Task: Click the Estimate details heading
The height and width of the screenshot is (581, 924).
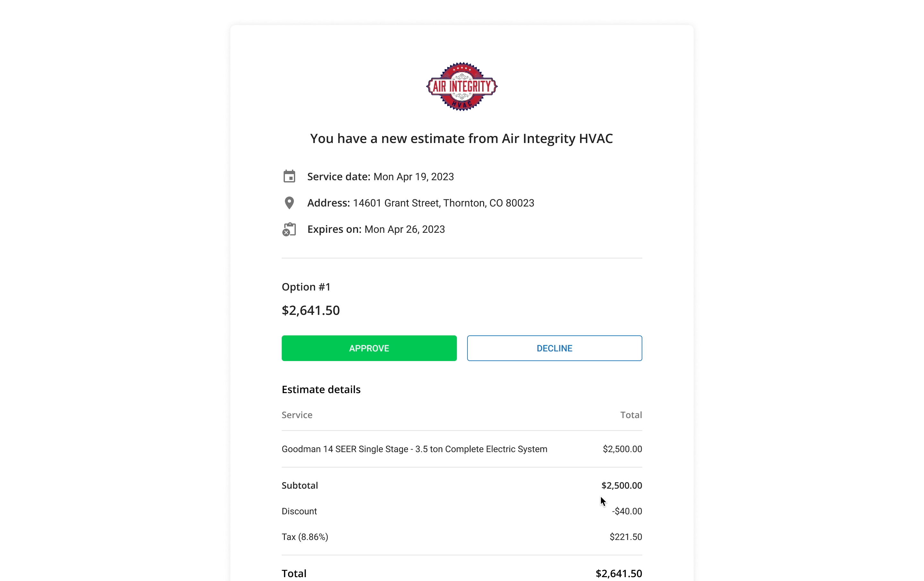Action: (x=321, y=390)
